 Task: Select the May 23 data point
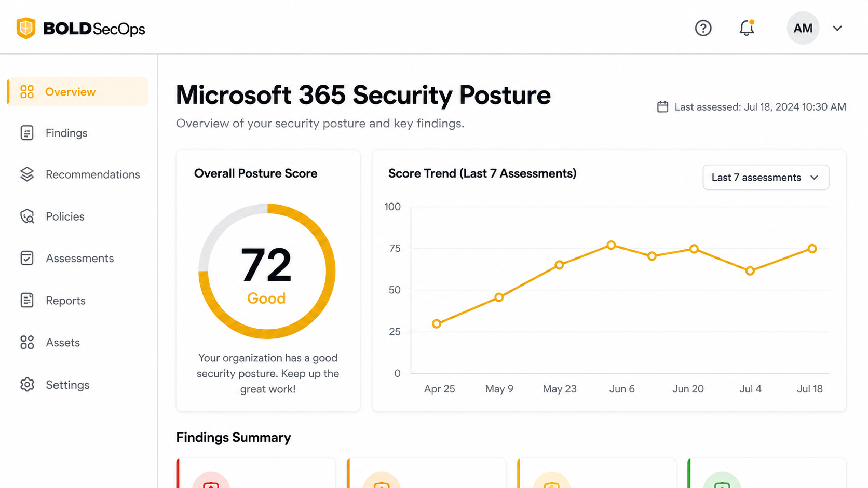coord(559,265)
